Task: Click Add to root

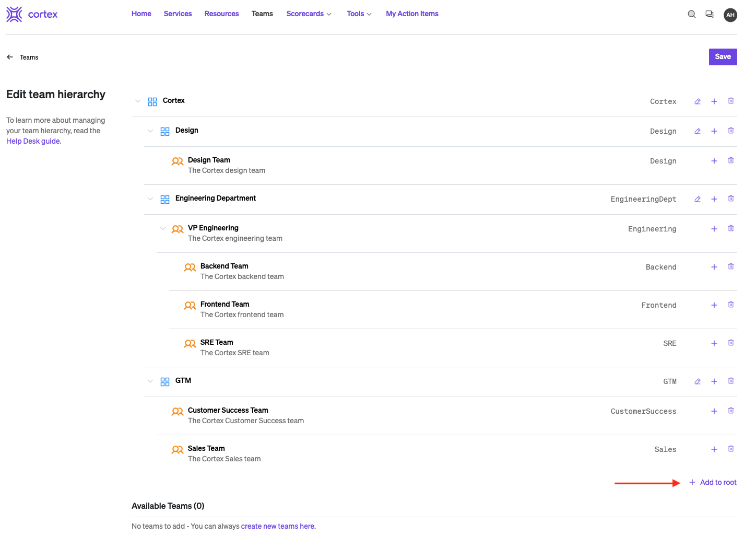Action: coord(713,482)
